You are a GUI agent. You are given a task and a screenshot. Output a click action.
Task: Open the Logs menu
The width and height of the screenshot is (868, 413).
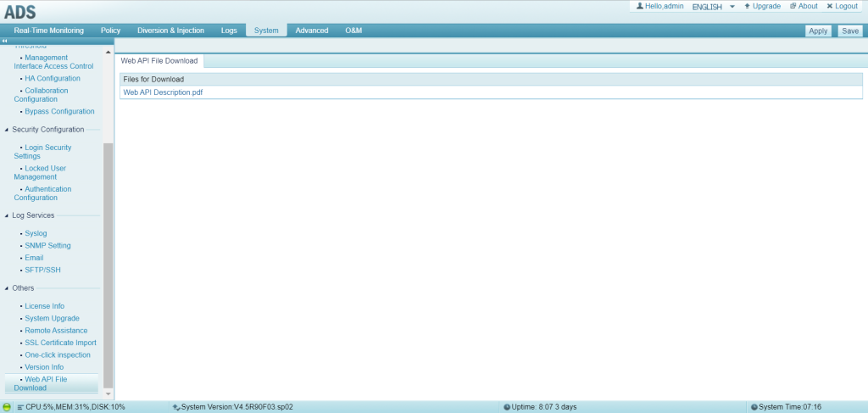pos(229,31)
